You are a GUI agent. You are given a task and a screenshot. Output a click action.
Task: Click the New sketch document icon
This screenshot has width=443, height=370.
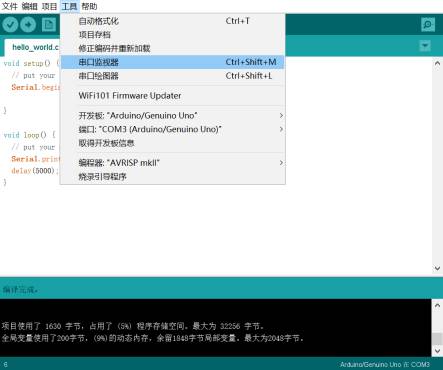point(49,24)
